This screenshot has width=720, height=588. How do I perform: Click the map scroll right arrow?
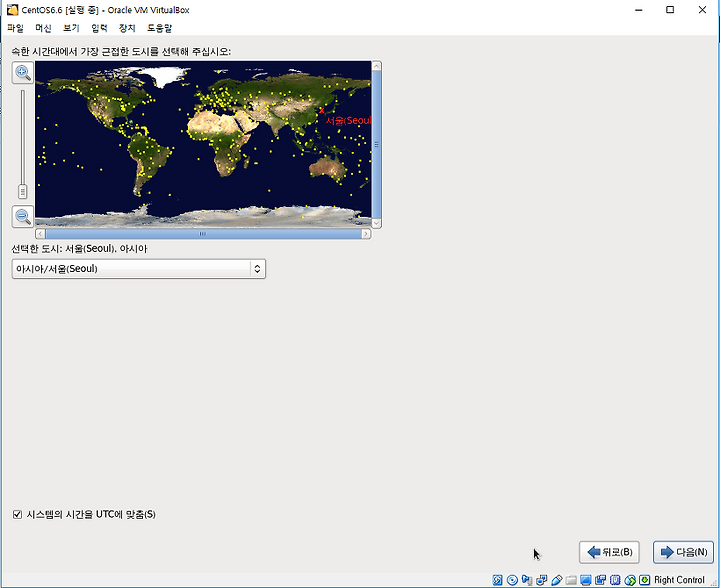(366, 234)
